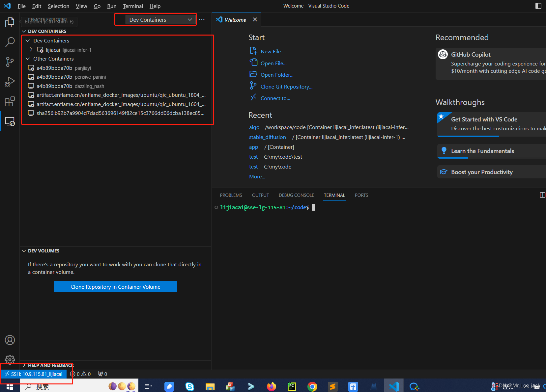Screen dimensions: 546x392
Task: Click the SSH remote host status button
Action: tap(34, 374)
